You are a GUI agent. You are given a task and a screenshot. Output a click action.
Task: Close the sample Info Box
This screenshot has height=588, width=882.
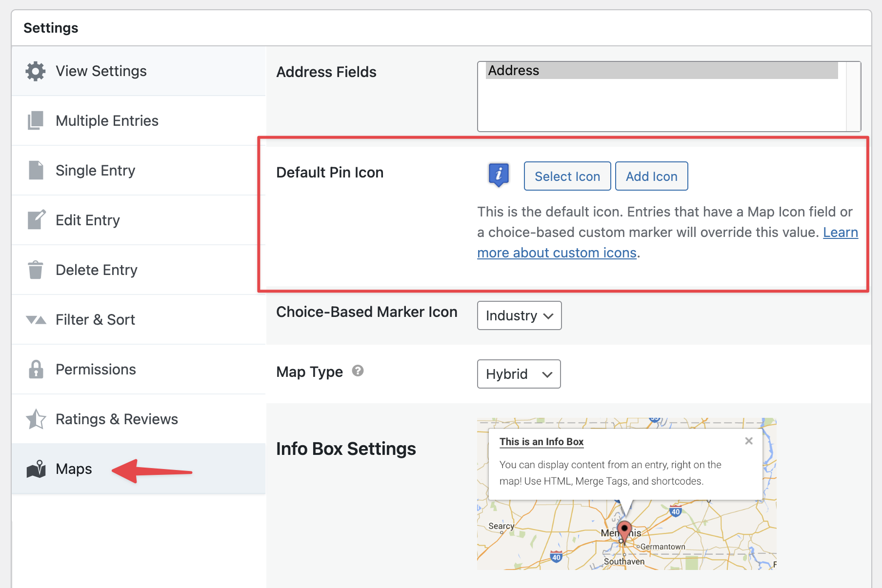click(749, 441)
